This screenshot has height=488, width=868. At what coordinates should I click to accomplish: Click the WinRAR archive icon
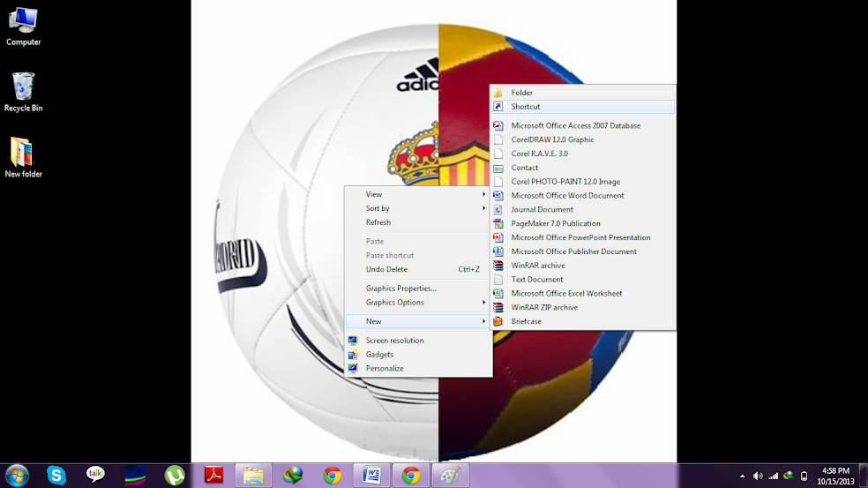[498, 266]
